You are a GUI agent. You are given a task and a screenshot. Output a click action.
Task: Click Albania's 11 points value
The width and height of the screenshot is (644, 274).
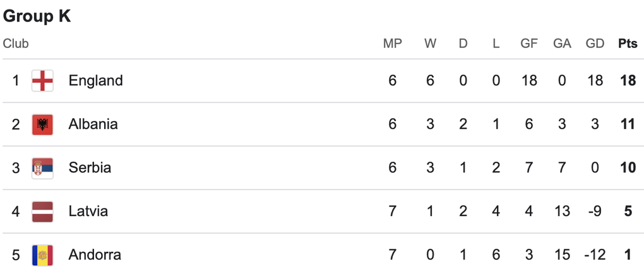click(x=628, y=124)
